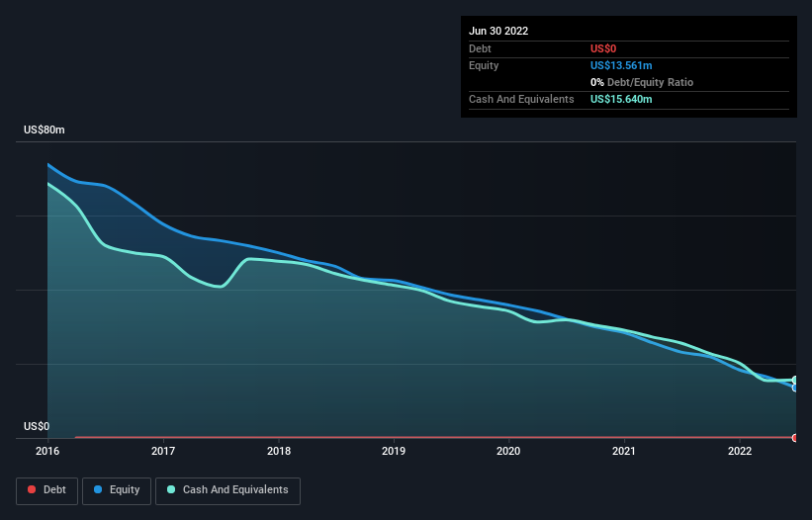Click the red Debt legend dot

[x=32, y=489]
